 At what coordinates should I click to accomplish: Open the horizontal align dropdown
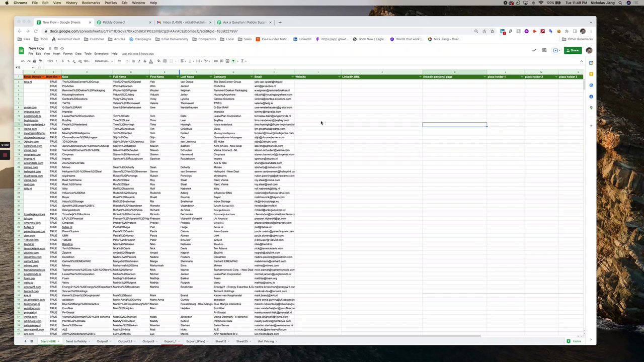point(184,61)
